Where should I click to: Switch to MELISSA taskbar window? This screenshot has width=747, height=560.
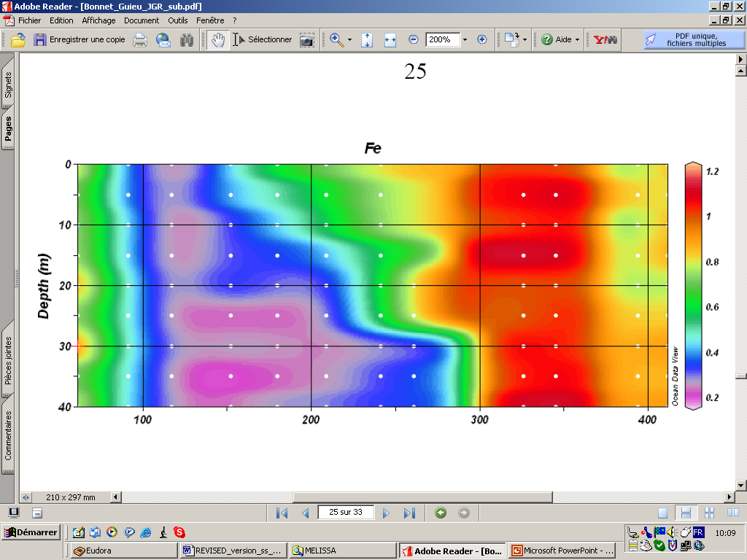pos(343,551)
